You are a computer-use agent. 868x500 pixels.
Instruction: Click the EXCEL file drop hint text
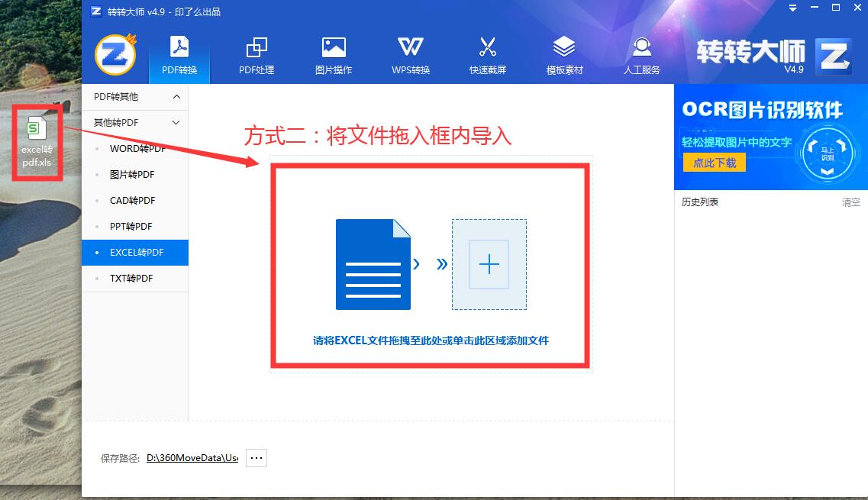(431, 340)
